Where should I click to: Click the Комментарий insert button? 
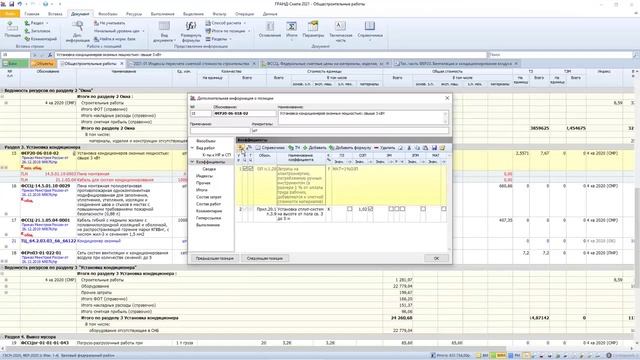coord(41,39)
